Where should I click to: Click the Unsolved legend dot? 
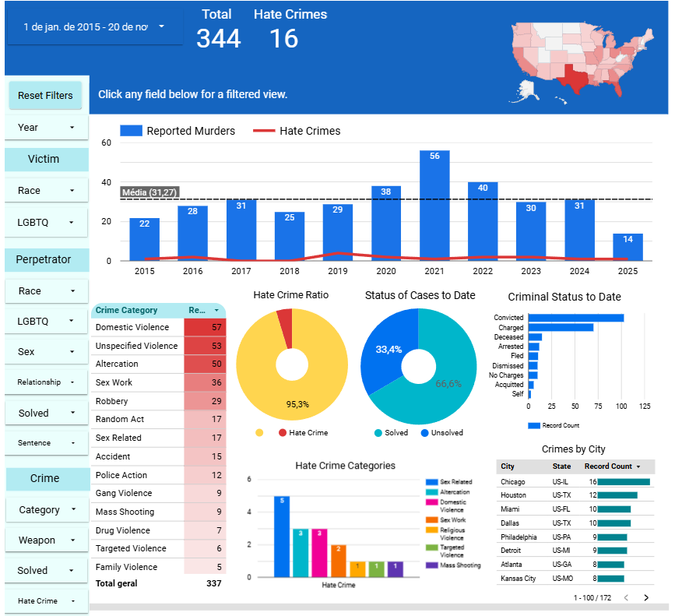[x=424, y=433]
